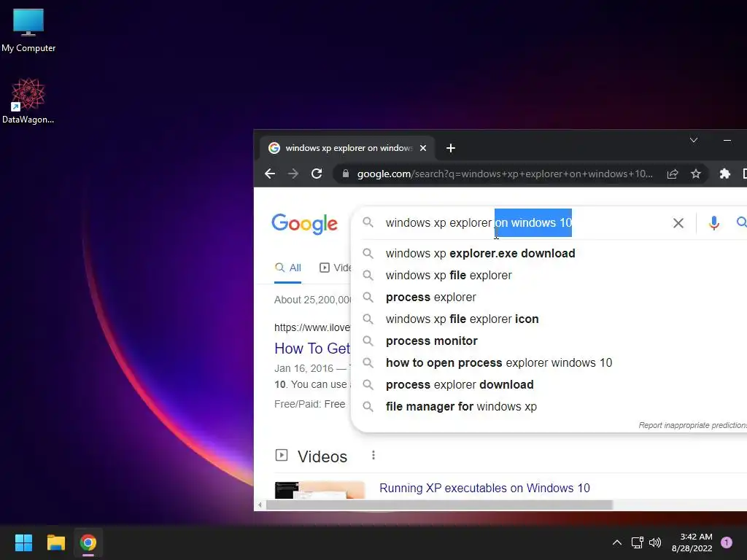The image size is (747, 560).
Task: Reload the Google search page
Action: 317,174
